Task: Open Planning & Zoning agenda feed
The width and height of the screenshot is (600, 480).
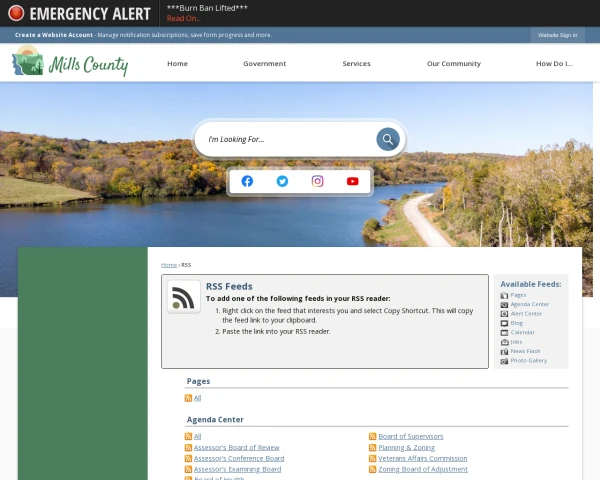Action: coord(406,447)
